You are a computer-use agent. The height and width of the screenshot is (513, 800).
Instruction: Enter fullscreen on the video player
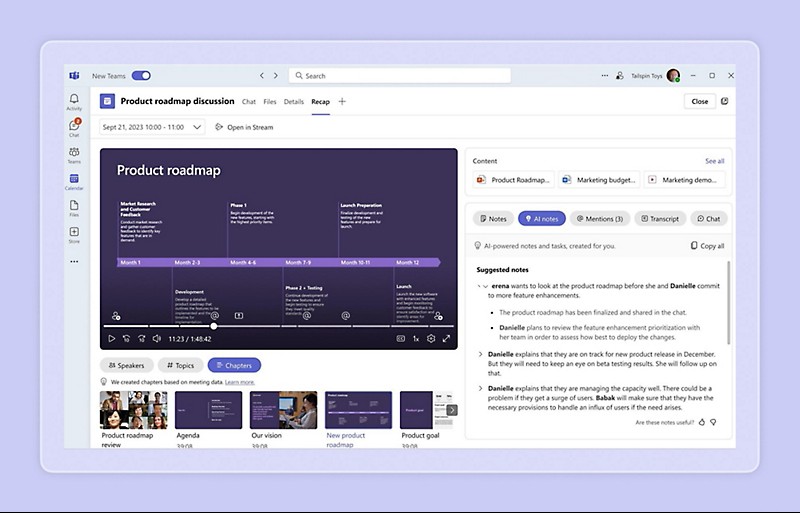click(x=446, y=339)
